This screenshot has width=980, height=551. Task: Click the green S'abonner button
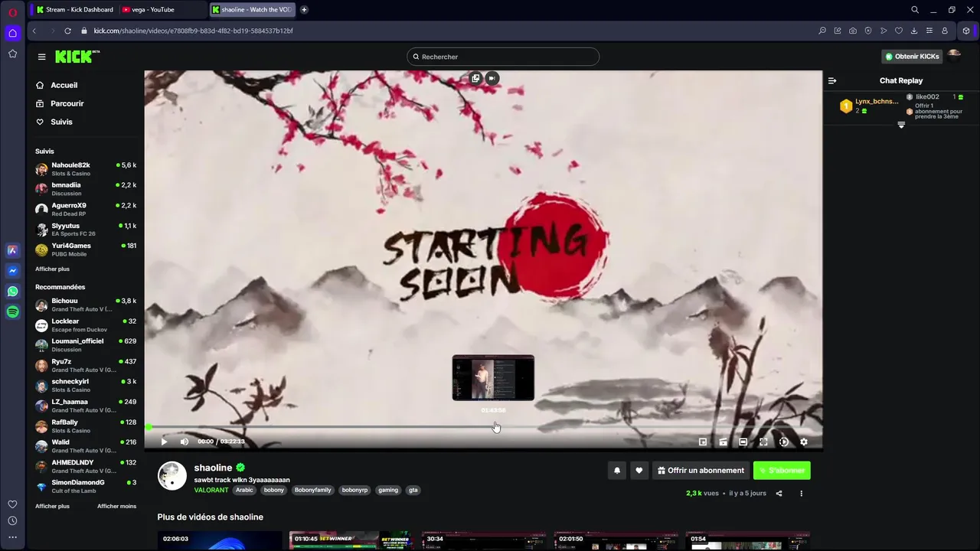pos(782,471)
